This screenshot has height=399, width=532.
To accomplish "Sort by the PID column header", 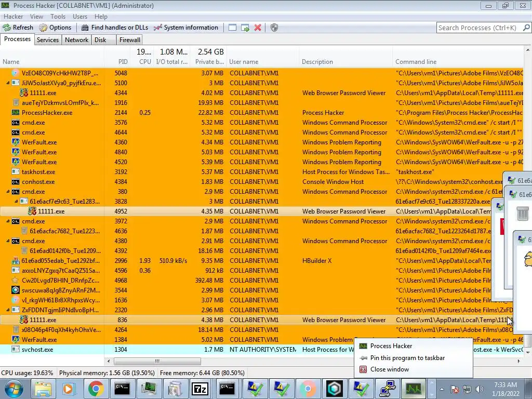I will point(117,62).
